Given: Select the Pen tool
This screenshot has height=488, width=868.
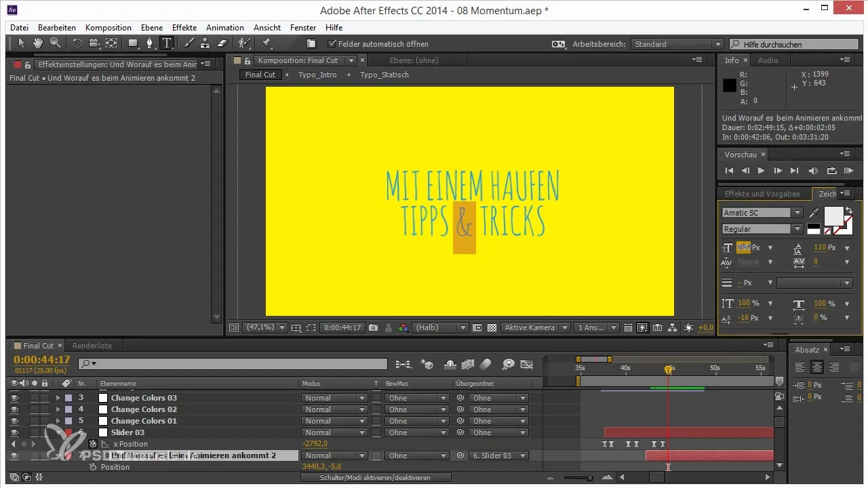Looking at the screenshot, I should [x=151, y=43].
